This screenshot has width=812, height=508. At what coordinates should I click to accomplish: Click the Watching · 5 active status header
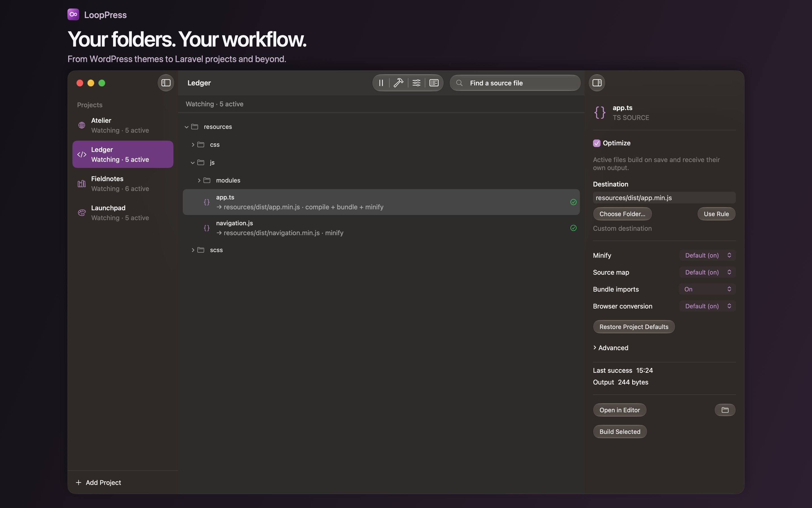[215, 104]
